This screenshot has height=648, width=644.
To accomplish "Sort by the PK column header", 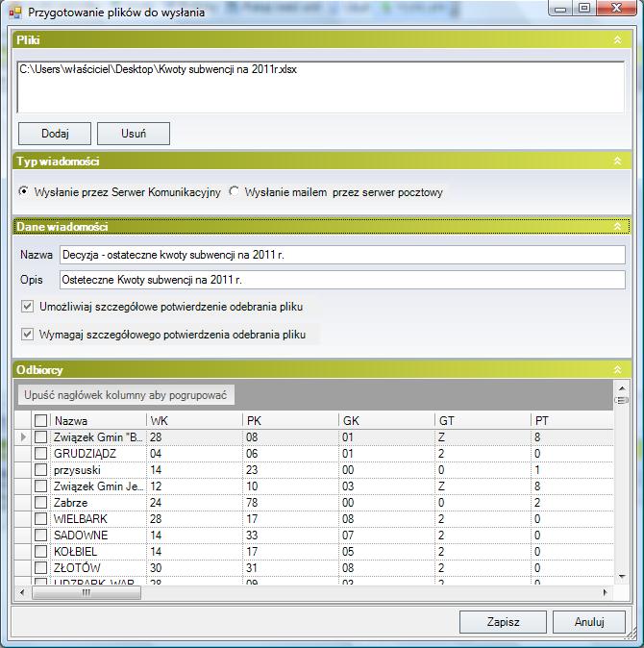I will coord(291,421).
